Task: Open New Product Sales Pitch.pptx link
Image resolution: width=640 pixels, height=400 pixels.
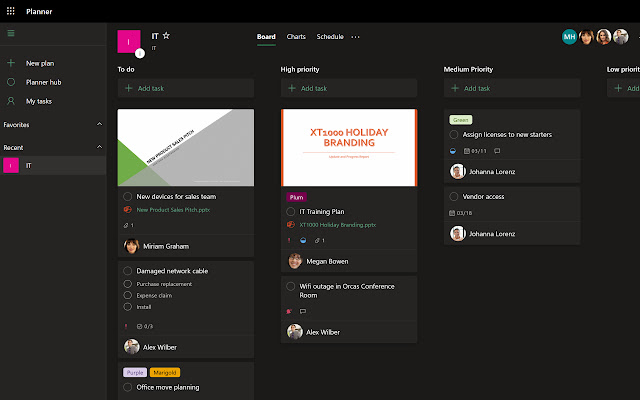Action: point(173,209)
